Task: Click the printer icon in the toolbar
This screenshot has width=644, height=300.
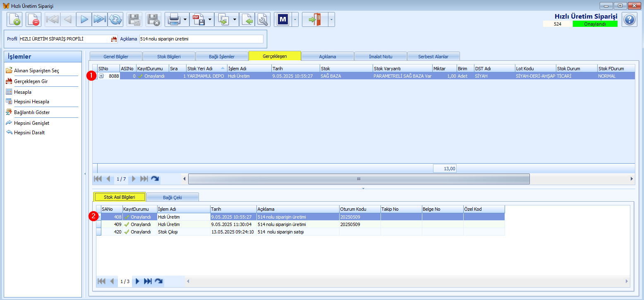Action: 173,19
